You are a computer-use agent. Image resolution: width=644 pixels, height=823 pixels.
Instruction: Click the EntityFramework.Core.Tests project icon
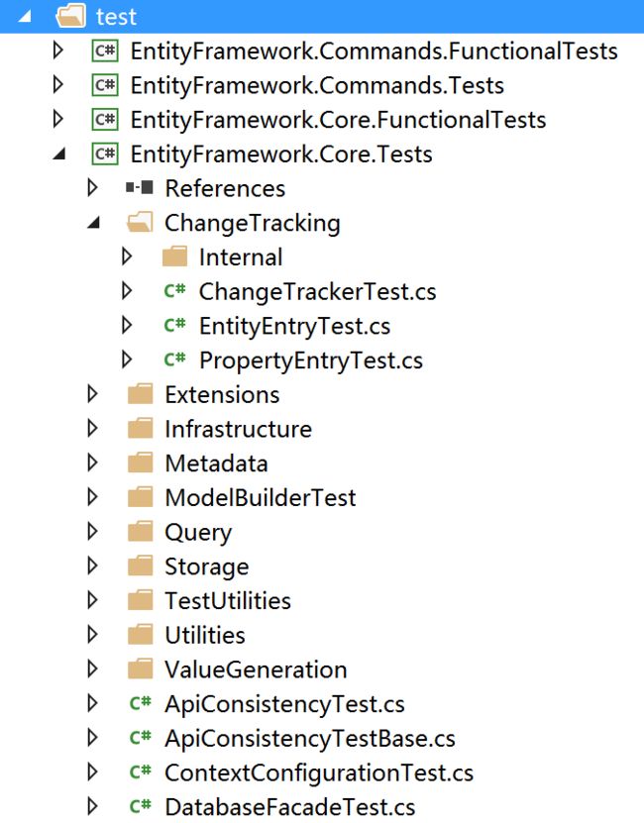tap(105, 154)
